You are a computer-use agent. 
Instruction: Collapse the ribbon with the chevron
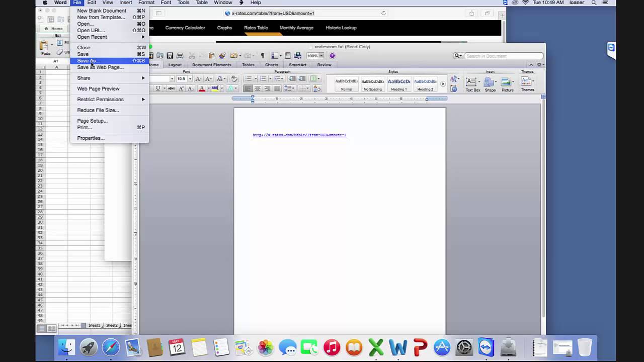click(x=531, y=65)
